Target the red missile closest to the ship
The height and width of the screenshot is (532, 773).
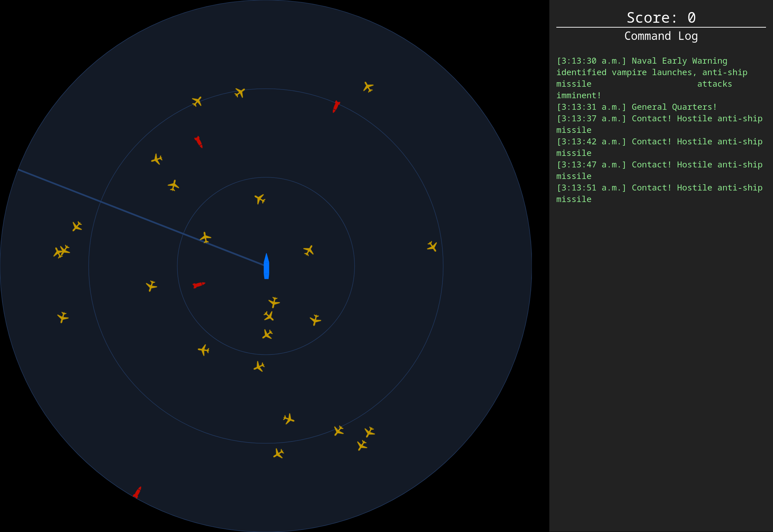199,285
